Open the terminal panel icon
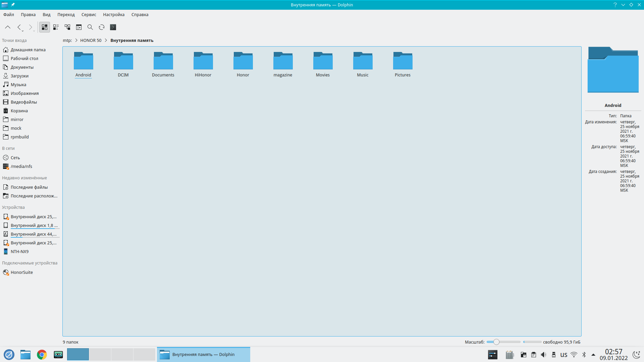644x362 pixels. tap(113, 27)
